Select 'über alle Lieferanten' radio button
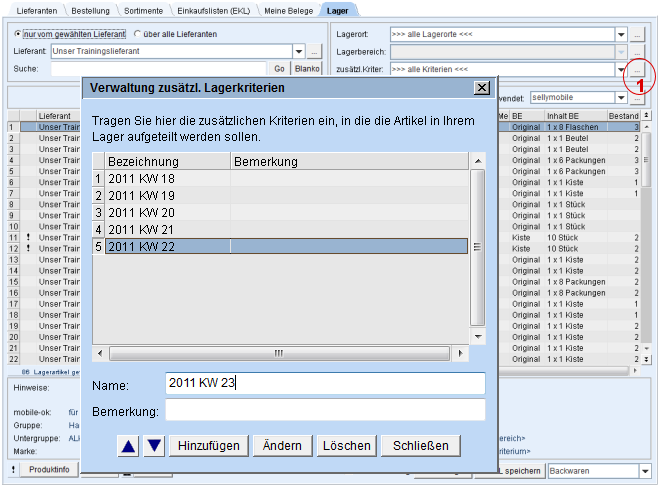Viewport: 659px width, 486px height. 138,34
